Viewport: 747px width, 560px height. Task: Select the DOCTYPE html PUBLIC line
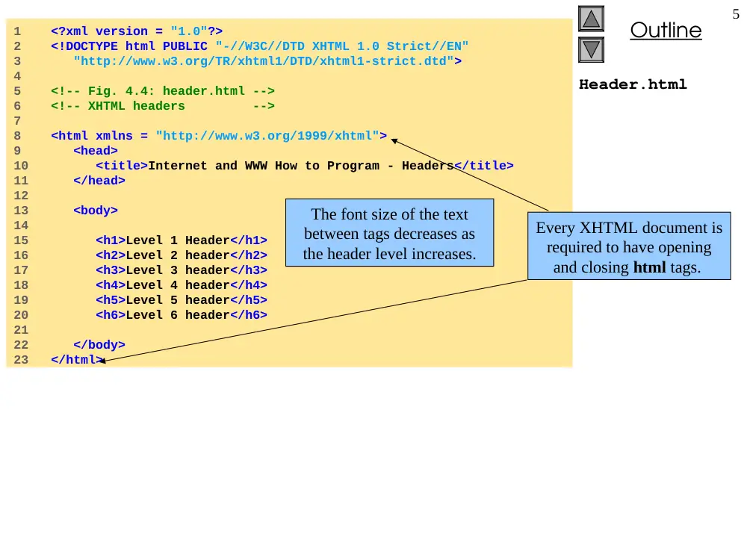tap(260, 46)
